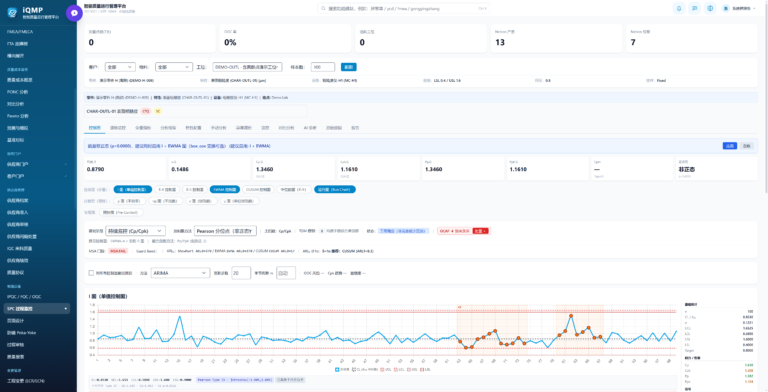Click the highest orange point on chart
Screen dimensions: 768x392
[571, 316]
